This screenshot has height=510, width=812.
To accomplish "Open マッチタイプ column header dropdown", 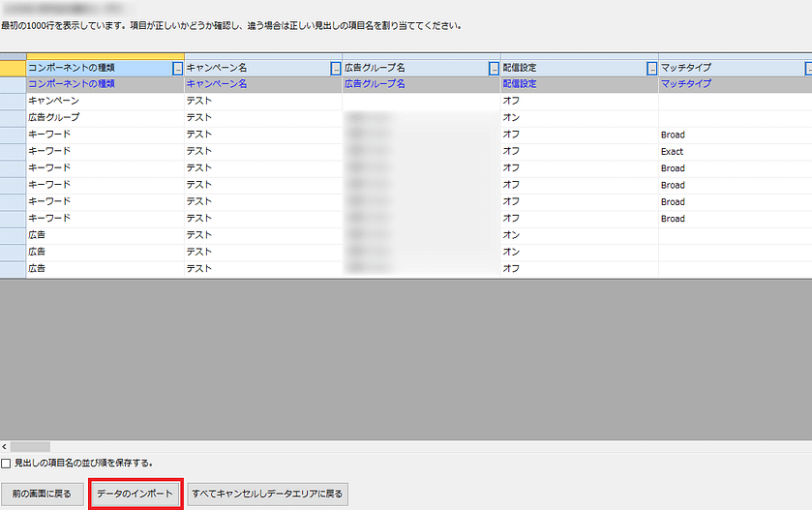I will pos(808,69).
